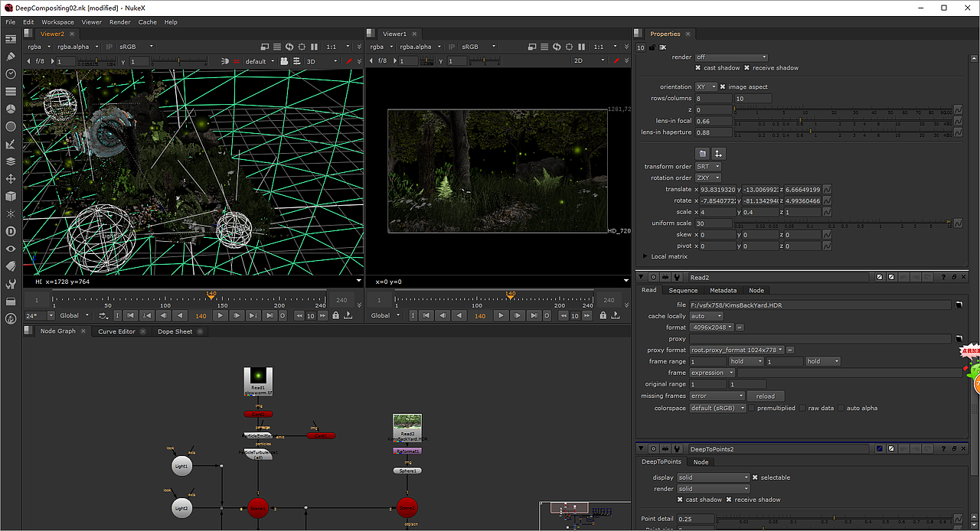Enable auto alpha checkbox in Read2
The height and width of the screenshot is (531, 980).
click(841, 408)
